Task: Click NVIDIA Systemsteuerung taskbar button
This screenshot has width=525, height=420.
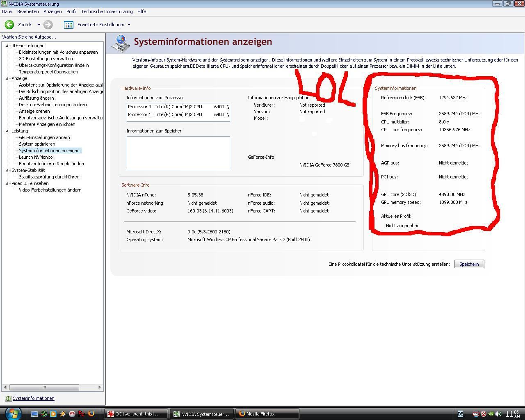Action: pos(202,414)
